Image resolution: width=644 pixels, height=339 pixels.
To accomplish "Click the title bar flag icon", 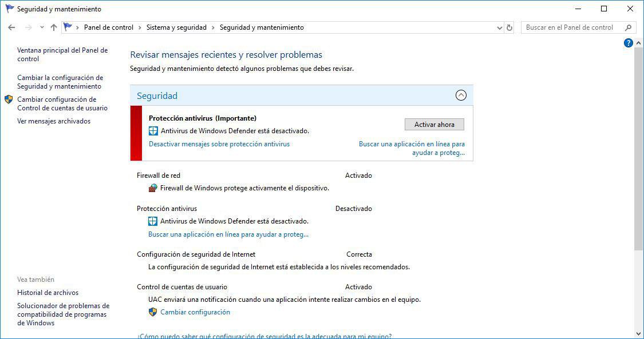I will tap(10, 9).
